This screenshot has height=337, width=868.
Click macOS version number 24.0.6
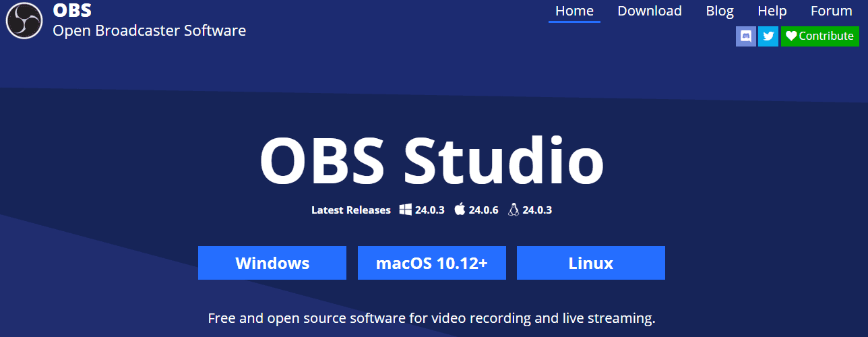[484, 210]
